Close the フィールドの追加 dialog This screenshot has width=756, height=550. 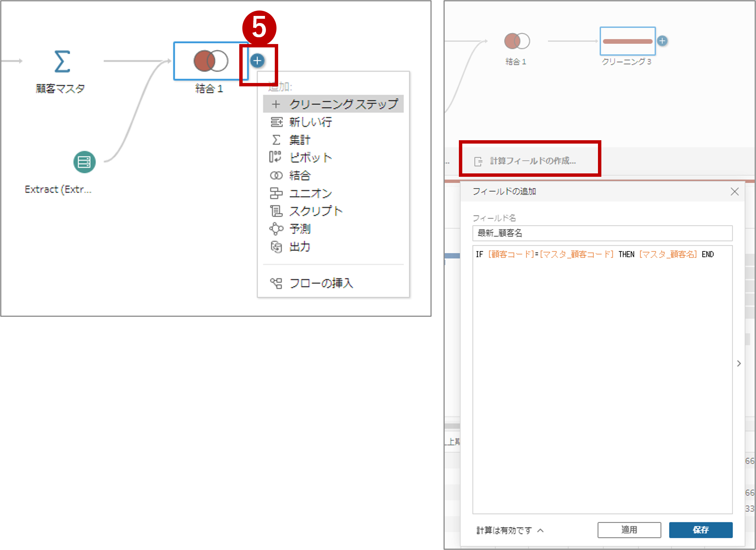pos(734,192)
